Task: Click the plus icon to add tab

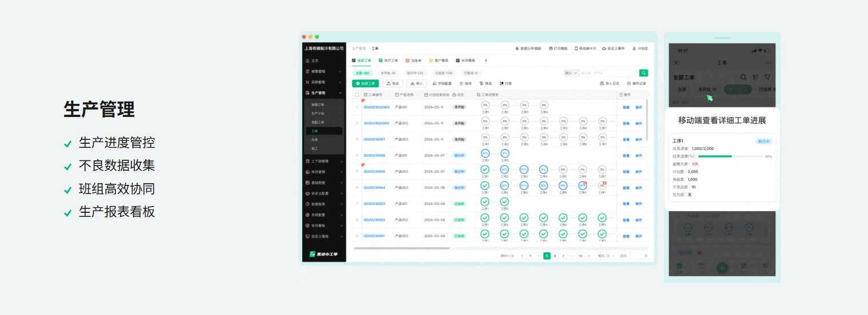Action: [x=486, y=60]
